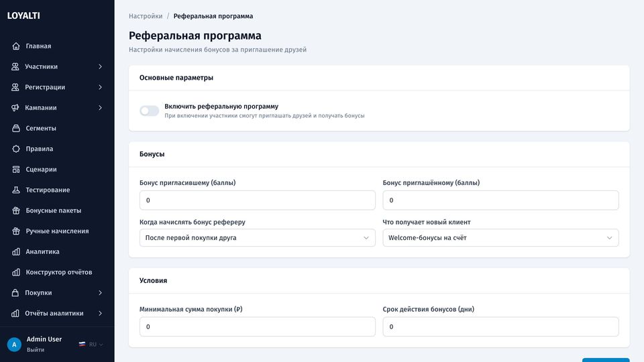Expand the Покупки submenu chevron
This screenshot has width=644, height=362.
[100, 293]
